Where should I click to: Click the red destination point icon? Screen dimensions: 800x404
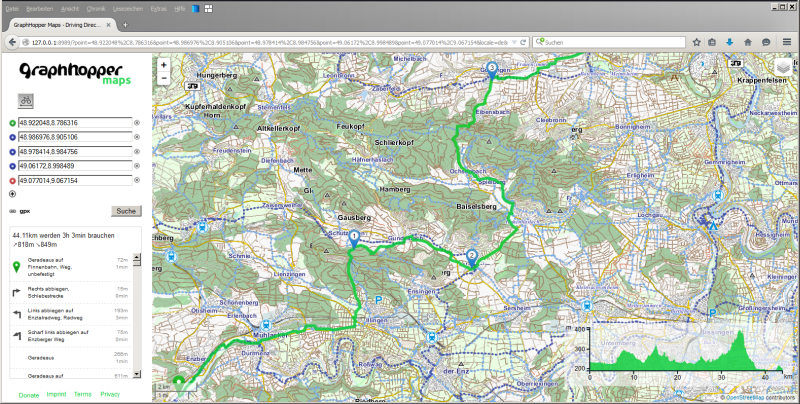pyautogui.click(x=13, y=180)
